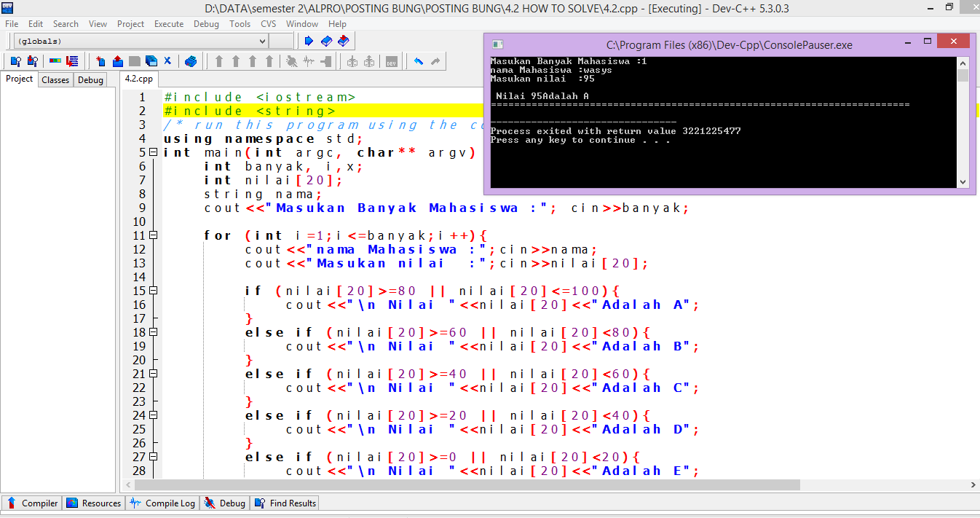
Task: Open a file with the folder arrow icon
Action: click(117, 61)
